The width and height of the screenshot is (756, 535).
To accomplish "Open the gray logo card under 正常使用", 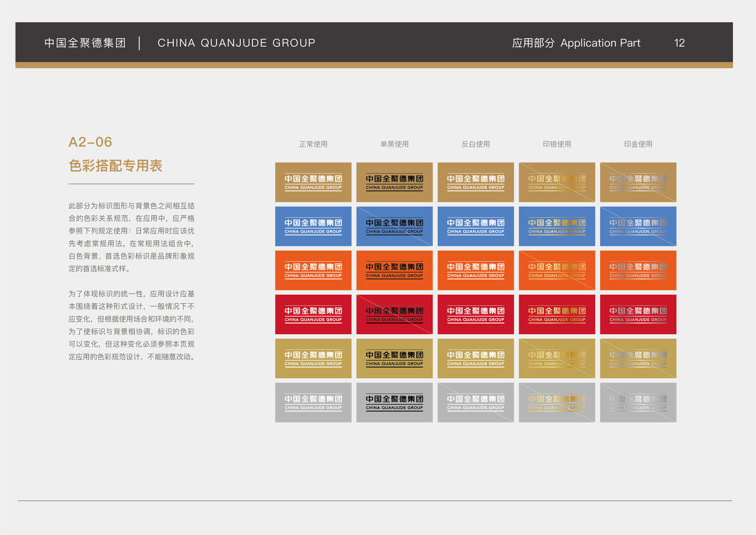I will [x=313, y=403].
